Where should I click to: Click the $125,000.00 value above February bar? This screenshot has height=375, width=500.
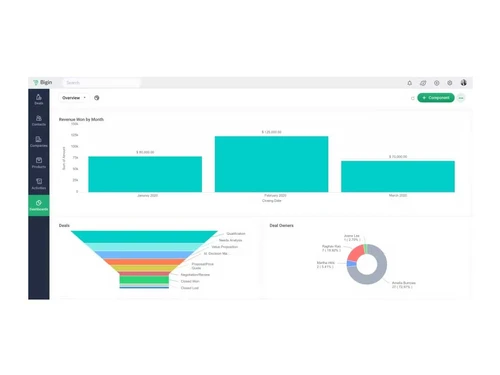[x=271, y=132]
